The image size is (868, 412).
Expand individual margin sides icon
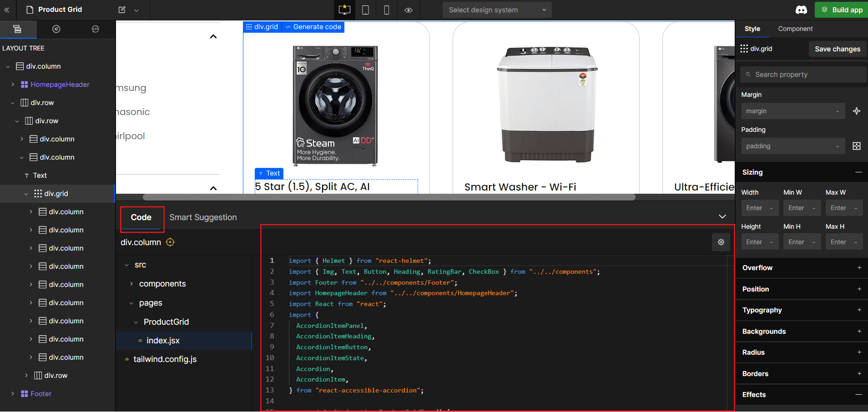click(857, 111)
